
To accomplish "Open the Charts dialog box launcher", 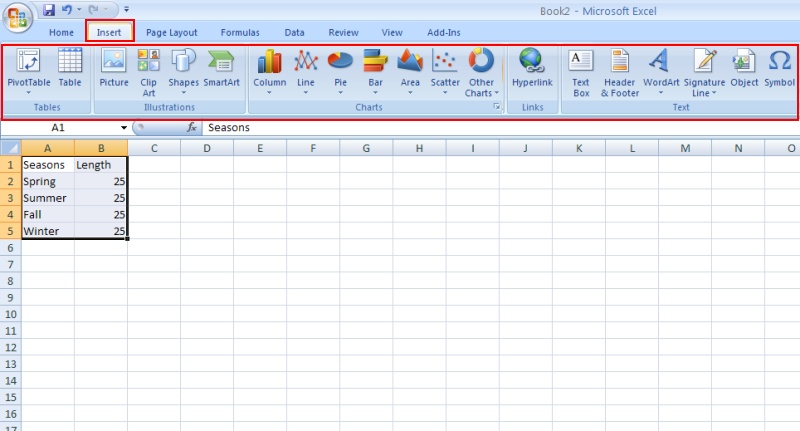I will click(x=496, y=107).
